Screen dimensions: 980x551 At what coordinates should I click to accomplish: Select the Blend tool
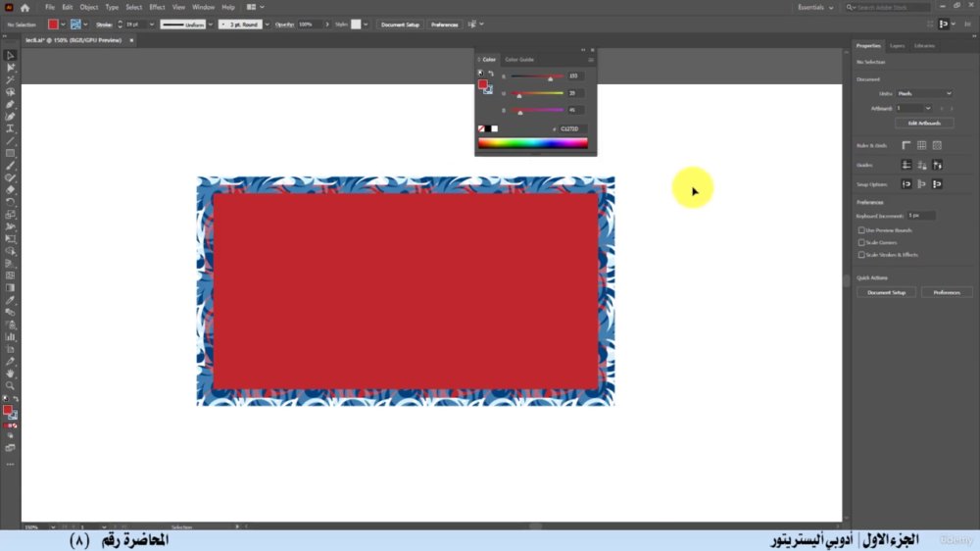click(x=10, y=312)
